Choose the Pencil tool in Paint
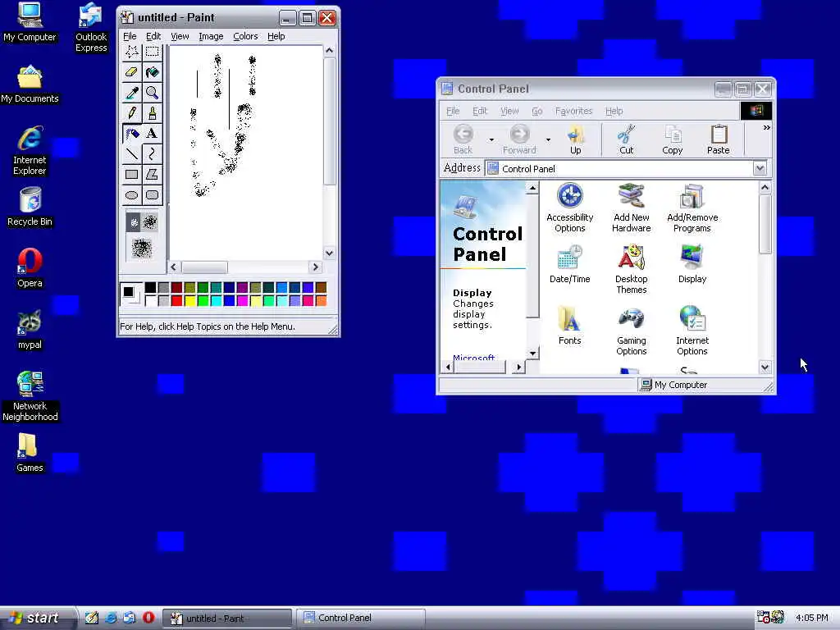Screen dimensions: 840x630 click(132, 113)
